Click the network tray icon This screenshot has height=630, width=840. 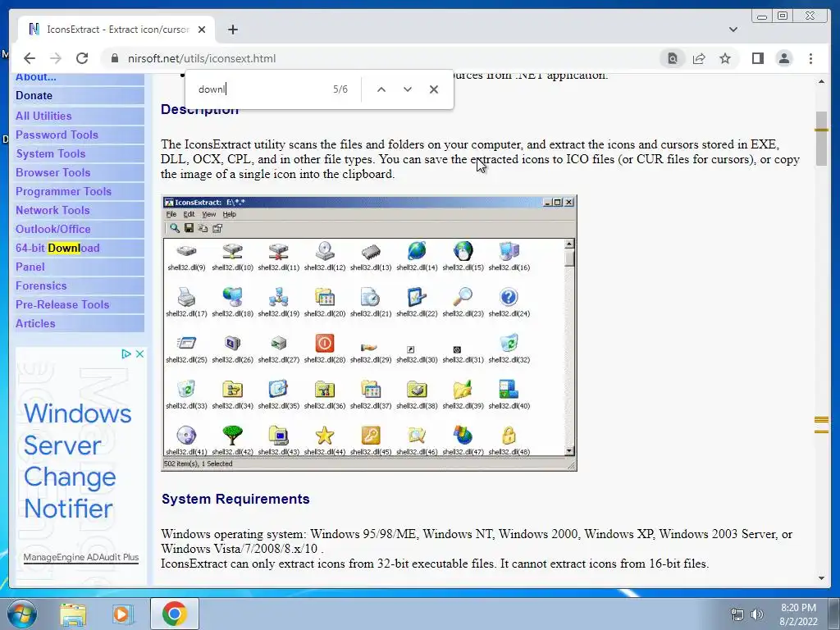click(x=737, y=614)
